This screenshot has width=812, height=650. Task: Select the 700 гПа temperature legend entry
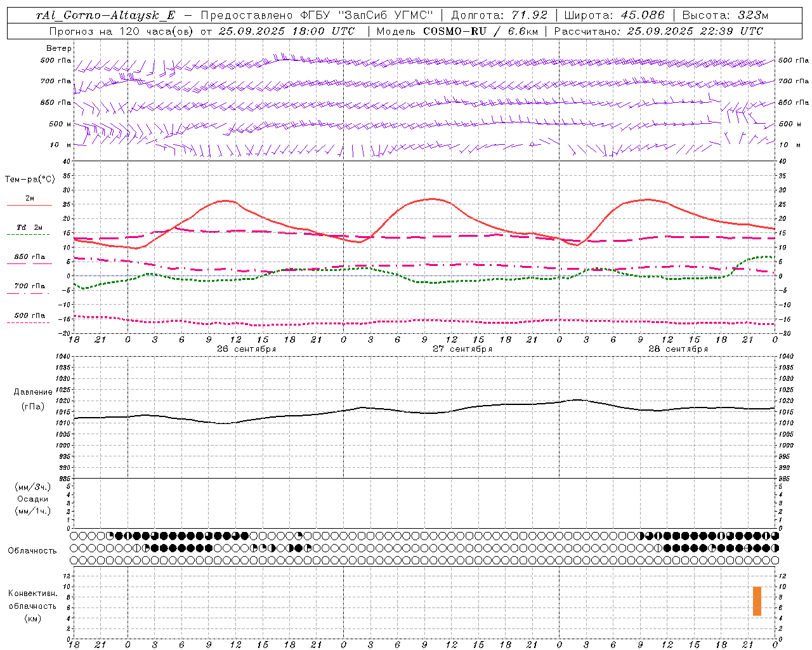(29, 289)
